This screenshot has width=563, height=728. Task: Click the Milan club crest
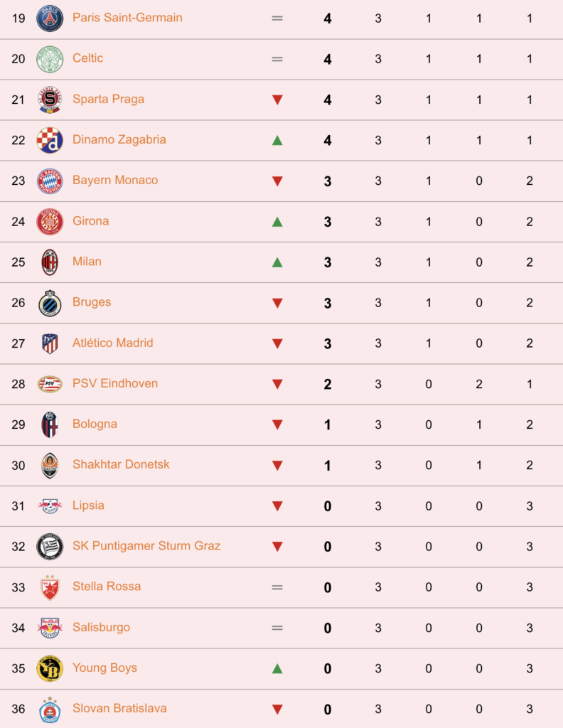click(50, 262)
